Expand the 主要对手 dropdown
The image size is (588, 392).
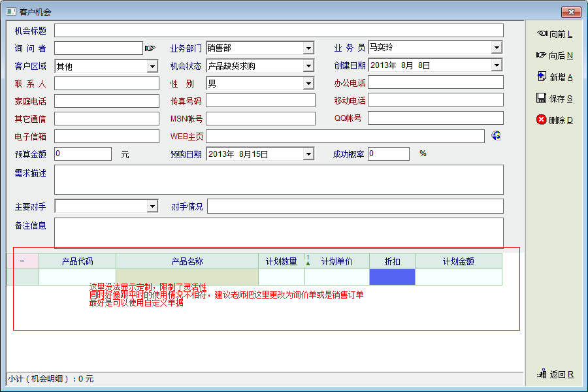(152, 206)
